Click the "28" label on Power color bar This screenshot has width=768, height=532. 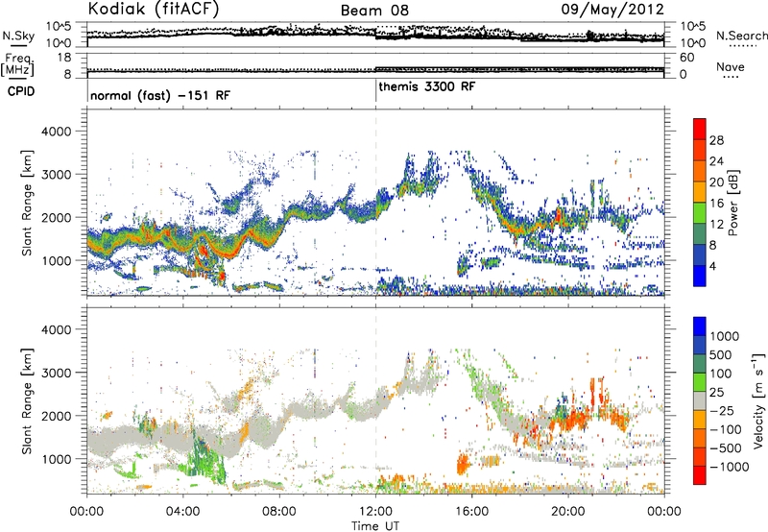(716, 140)
